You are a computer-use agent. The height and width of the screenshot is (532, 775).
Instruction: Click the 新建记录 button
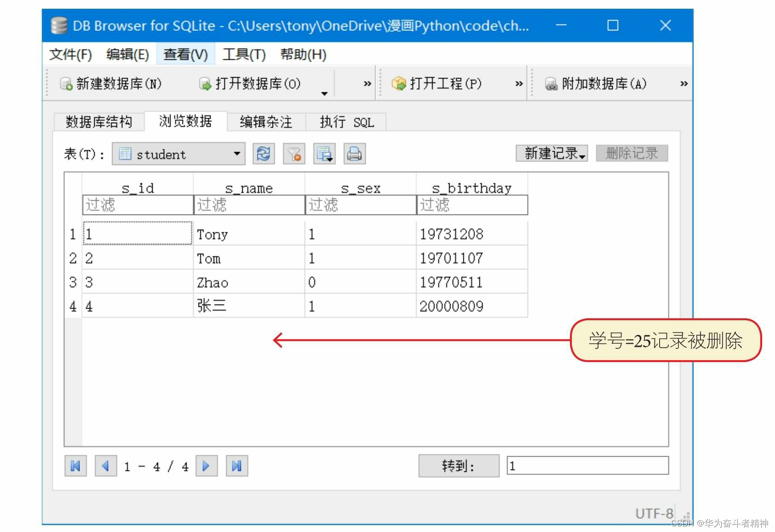point(552,153)
